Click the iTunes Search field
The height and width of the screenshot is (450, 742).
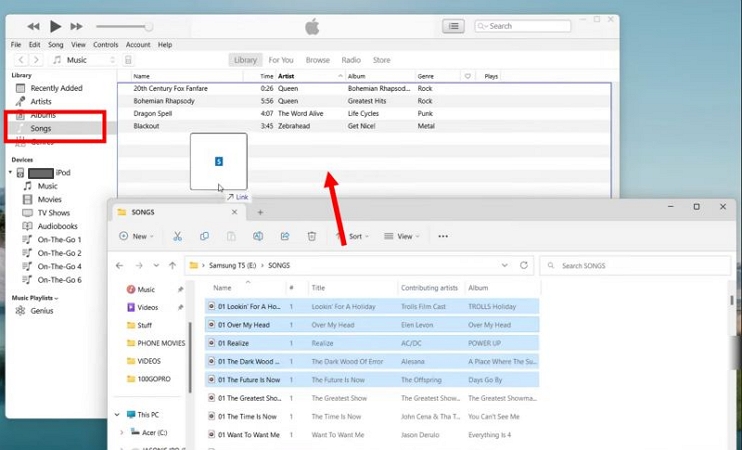(x=522, y=26)
